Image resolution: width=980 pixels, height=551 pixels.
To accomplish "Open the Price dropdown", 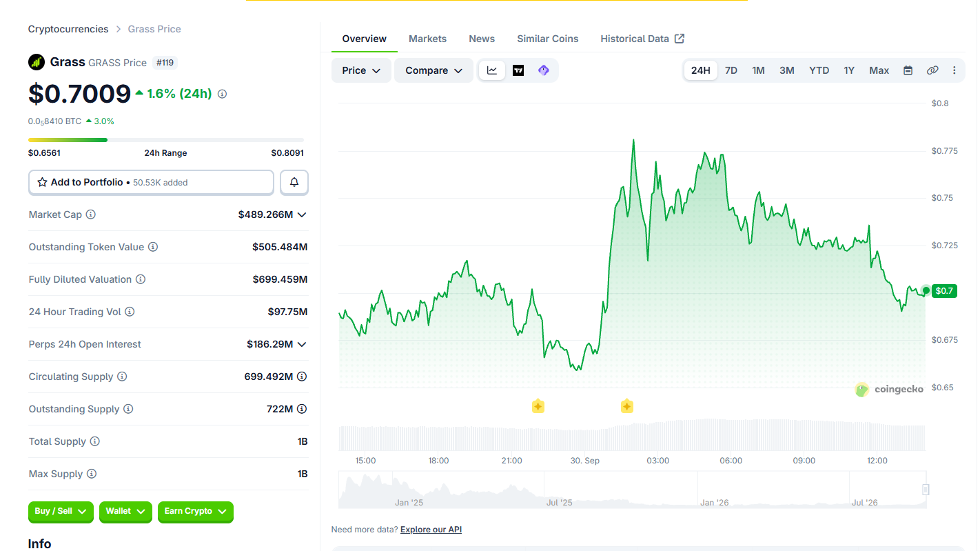I will pyautogui.click(x=361, y=70).
